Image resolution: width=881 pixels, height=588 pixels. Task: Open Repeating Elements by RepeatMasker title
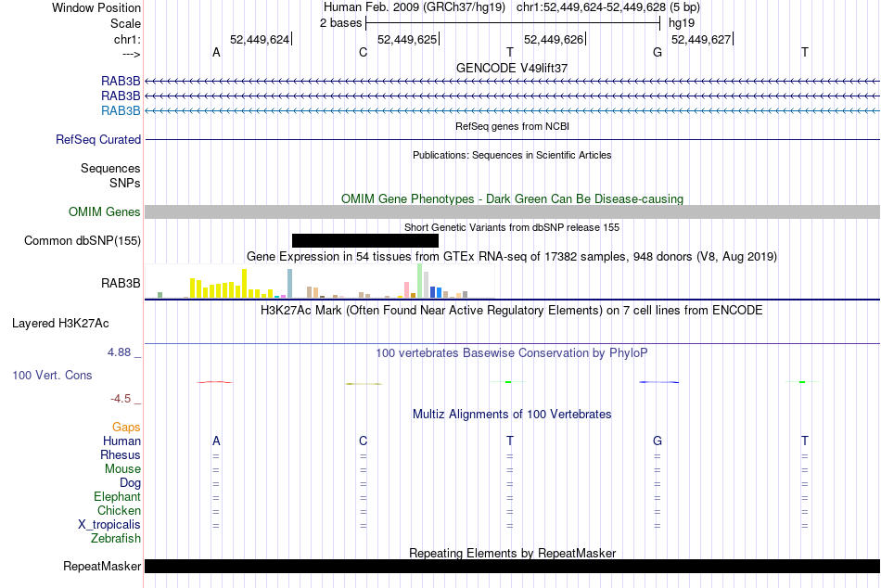[x=513, y=553]
